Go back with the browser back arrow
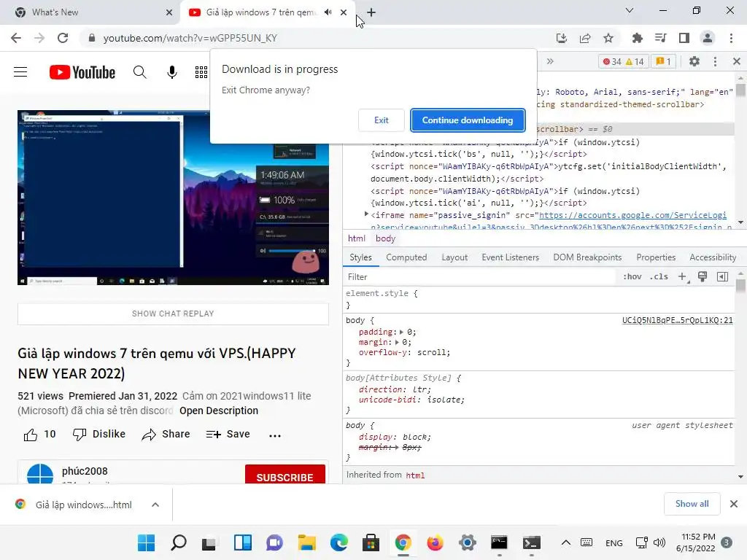This screenshot has width=747, height=560. [16, 38]
